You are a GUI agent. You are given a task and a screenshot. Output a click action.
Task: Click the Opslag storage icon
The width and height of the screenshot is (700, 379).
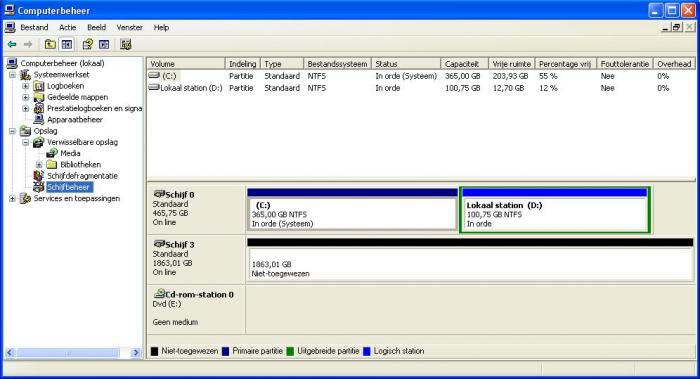pos(26,131)
